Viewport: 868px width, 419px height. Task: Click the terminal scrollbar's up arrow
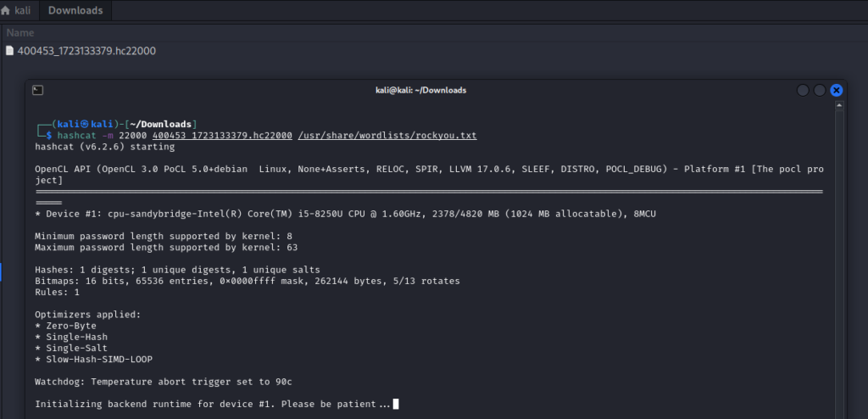(x=839, y=106)
